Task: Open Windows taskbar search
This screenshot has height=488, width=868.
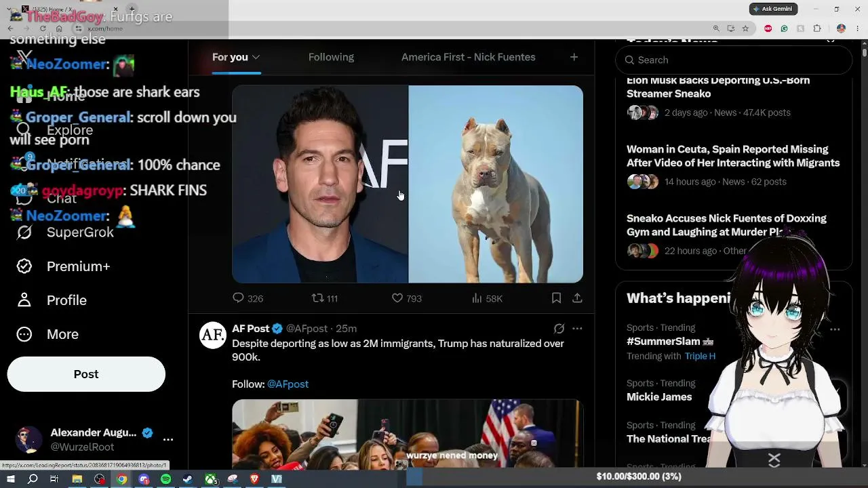Action: coord(33,479)
